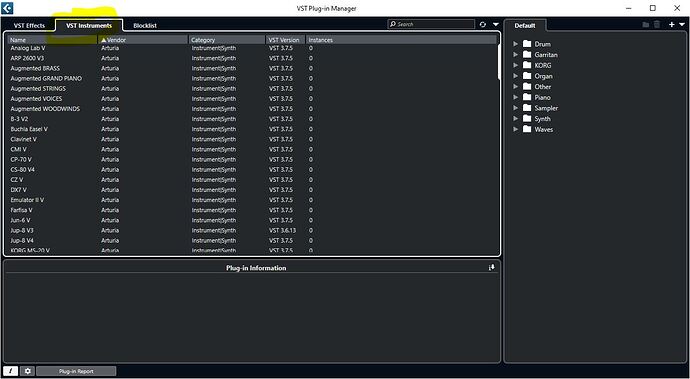The width and height of the screenshot is (690, 379).
Task: Click into the Search field
Action: pyautogui.click(x=431, y=24)
